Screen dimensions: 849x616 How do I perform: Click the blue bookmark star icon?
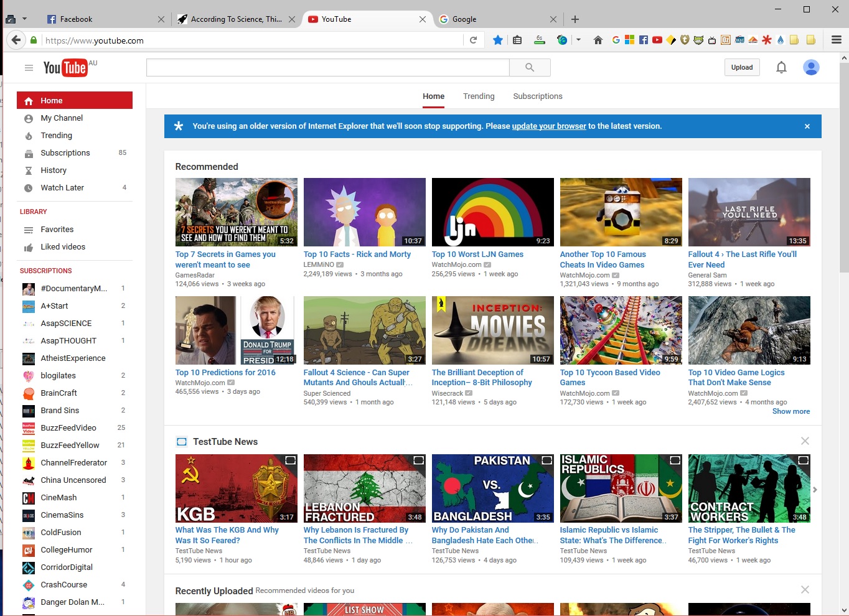click(x=498, y=40)
